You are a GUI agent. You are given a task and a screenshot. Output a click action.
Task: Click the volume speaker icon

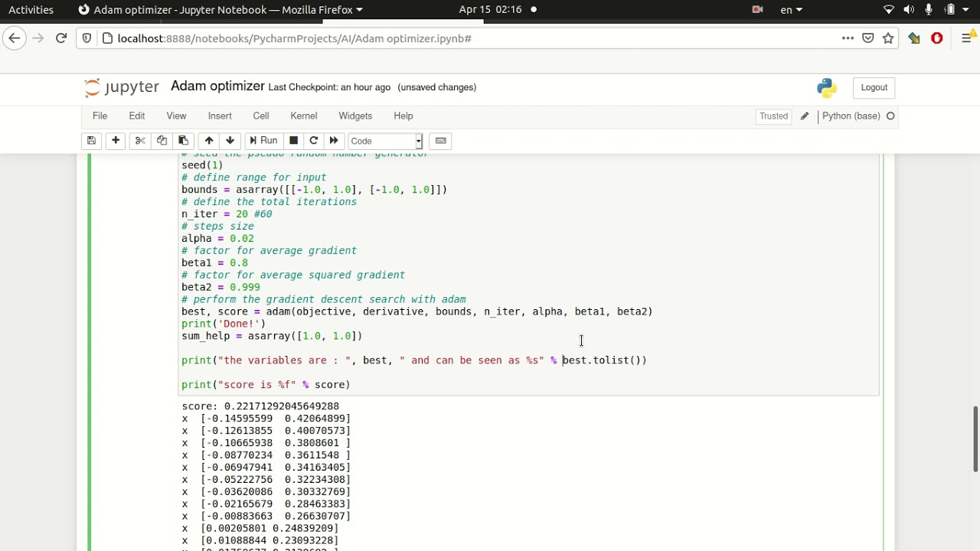909,10
